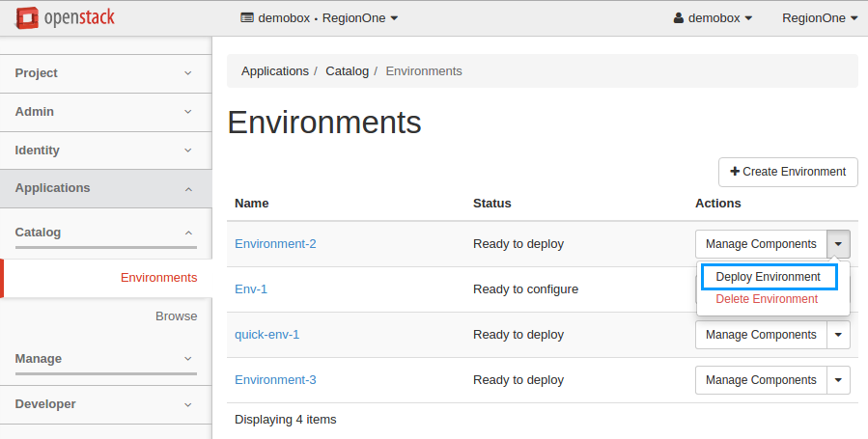The width and height of the screenshot is (868, 439).
Task: Choose Deploy Environment from the dropdown menu
Action: pos(769,277)
